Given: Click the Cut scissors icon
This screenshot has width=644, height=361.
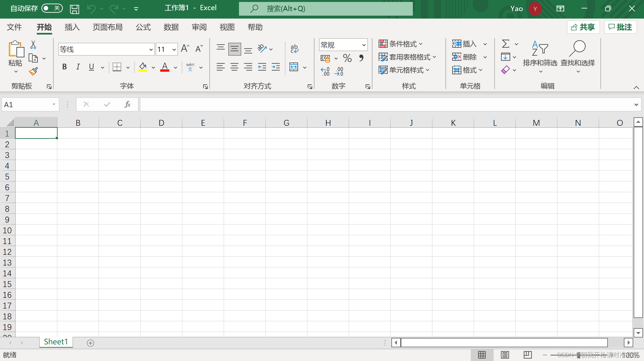Looking at the screenshot, I should click(x=33, y=45).
